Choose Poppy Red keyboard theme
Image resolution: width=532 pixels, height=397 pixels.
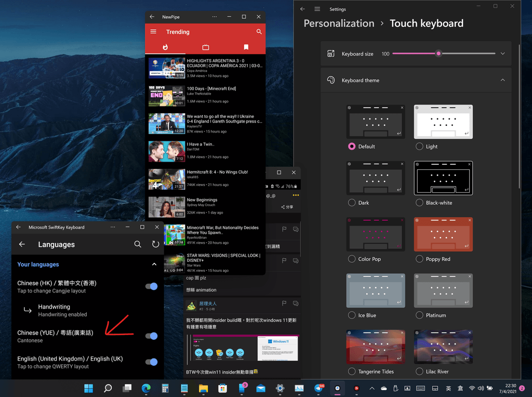point(419,259)
